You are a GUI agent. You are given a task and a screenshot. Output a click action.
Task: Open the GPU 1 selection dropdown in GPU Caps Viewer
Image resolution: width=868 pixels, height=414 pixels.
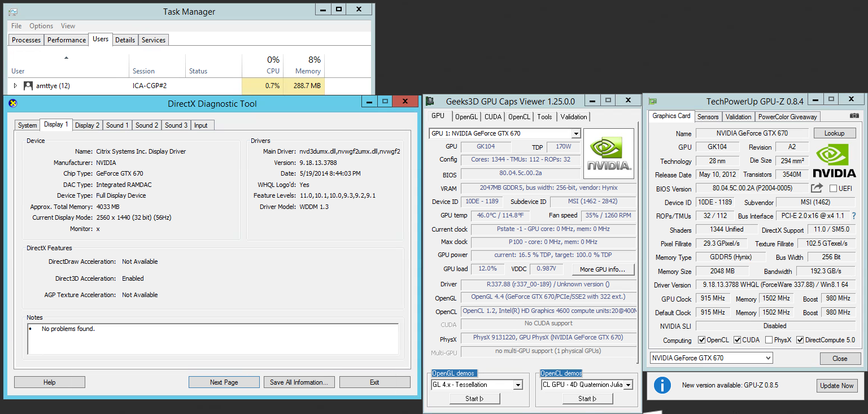(x=576, y=134)
